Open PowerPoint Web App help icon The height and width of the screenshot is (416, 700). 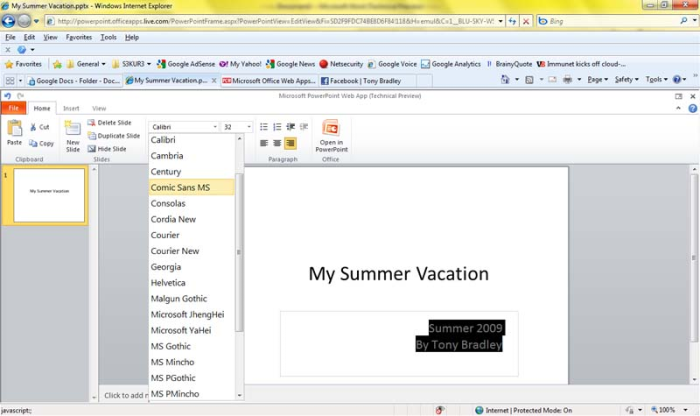click(x=692, y=108)
